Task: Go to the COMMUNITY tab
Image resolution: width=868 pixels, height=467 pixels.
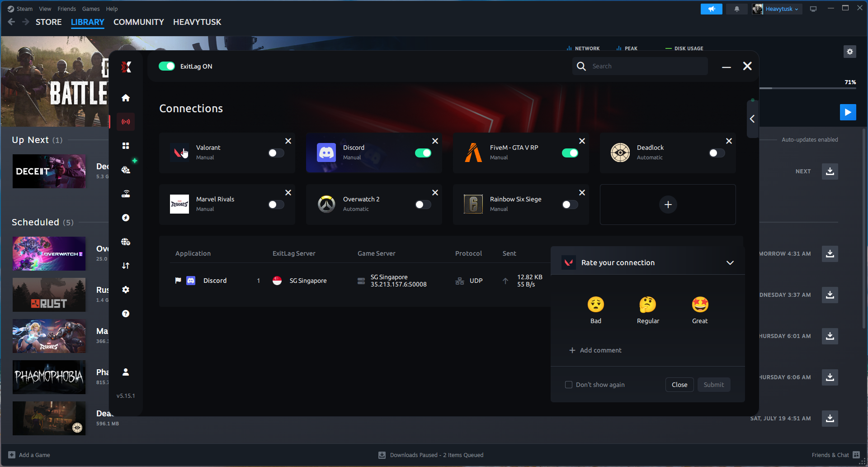Action: tap(139, 22)
